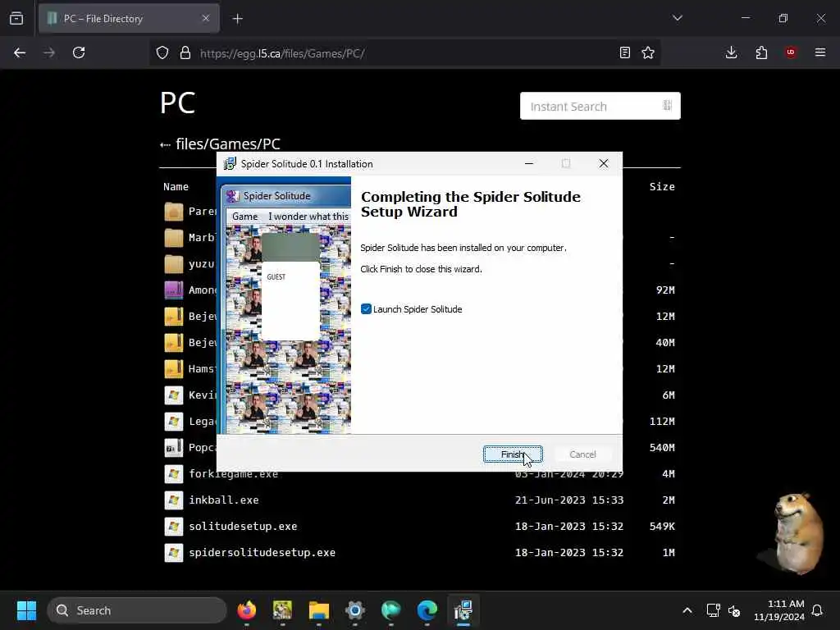This screenshot has width=840, height=630.
Task: Close the PC – File Directory tab
Action: click(206, 18)
